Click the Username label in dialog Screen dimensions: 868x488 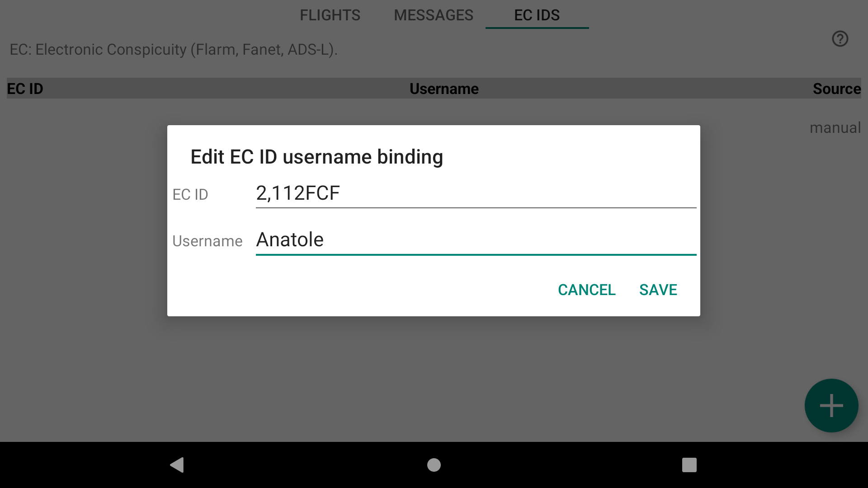pos(208,241)
